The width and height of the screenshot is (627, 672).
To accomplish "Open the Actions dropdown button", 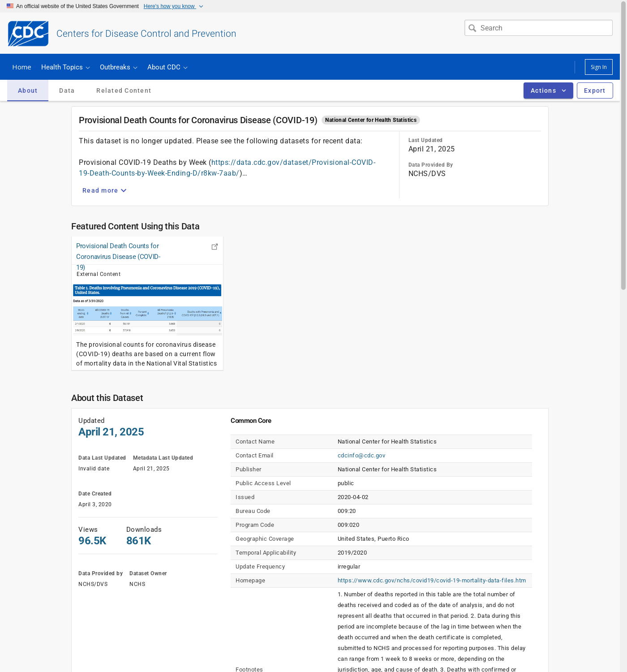I will click(x=548, y=90).
